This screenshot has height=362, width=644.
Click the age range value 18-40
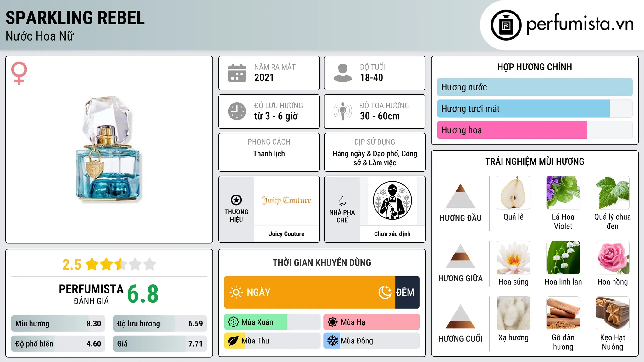371,78
